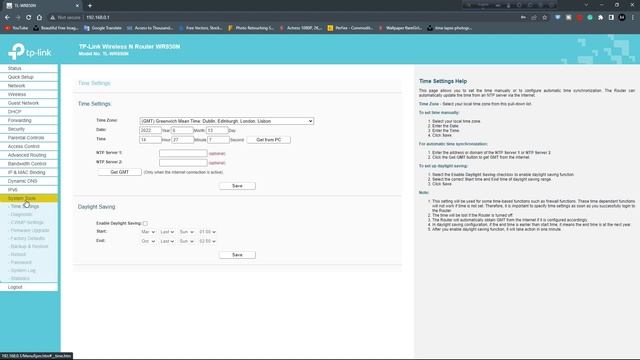Click the Not secure warning icon
This screenshot has width=640, height=360.
(53, 18)
